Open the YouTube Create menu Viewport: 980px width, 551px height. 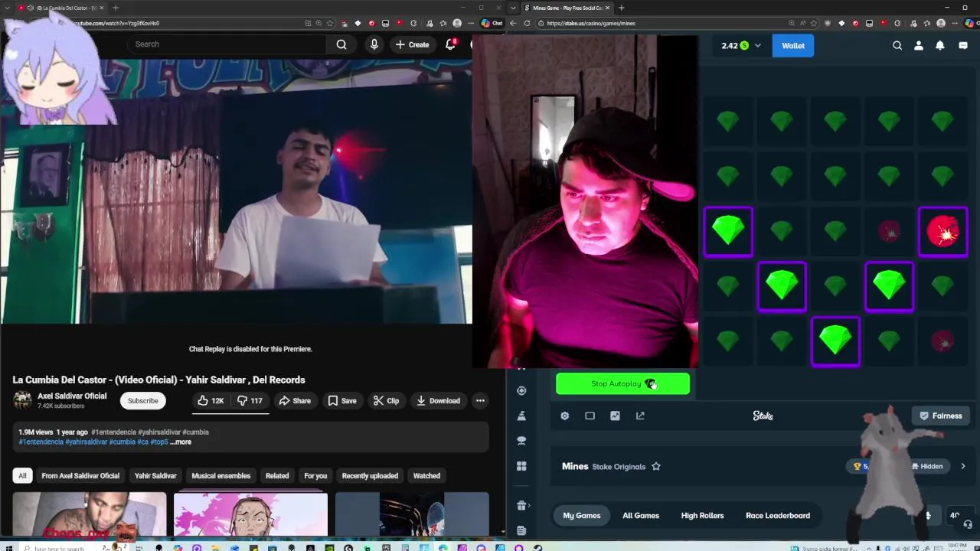[x=412, y=44]
